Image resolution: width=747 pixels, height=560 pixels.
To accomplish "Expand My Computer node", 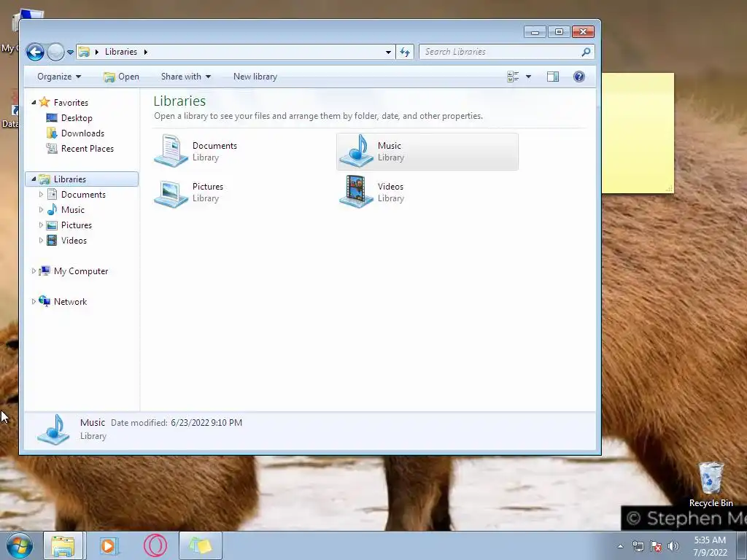I will [34, 271].
